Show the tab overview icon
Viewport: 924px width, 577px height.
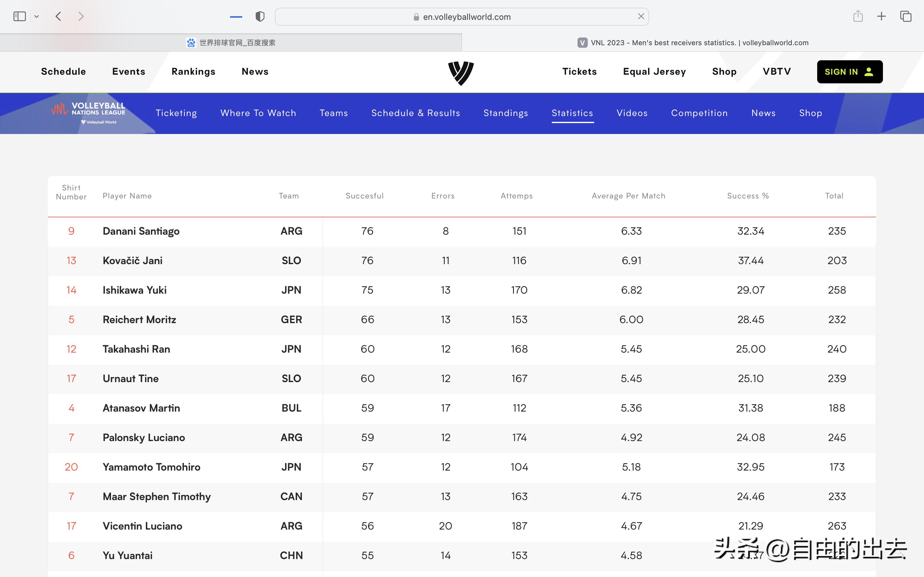906,16
